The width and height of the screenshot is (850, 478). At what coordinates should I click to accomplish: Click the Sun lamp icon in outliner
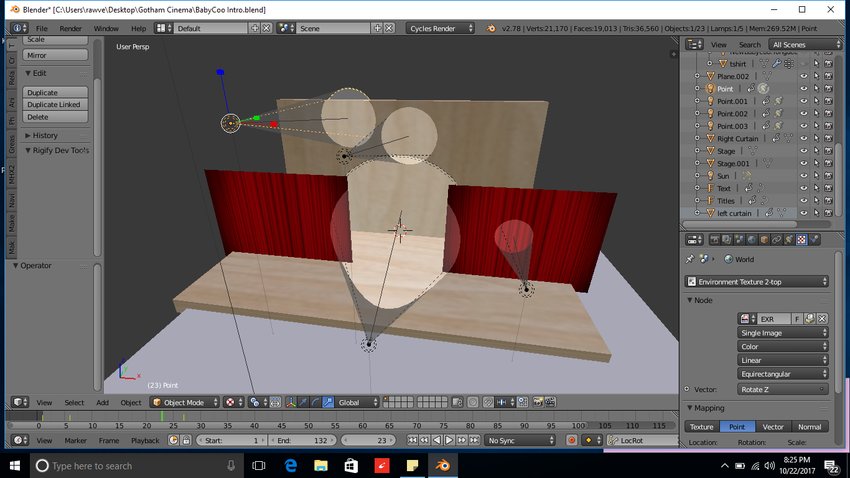710,176
